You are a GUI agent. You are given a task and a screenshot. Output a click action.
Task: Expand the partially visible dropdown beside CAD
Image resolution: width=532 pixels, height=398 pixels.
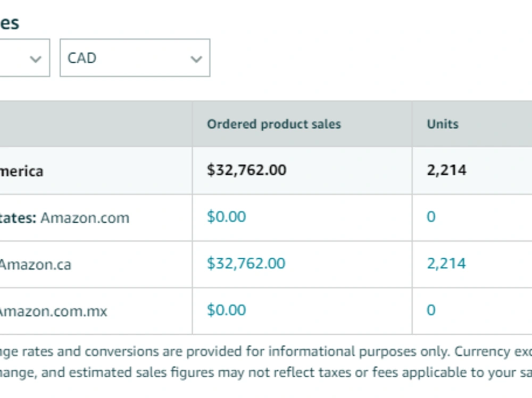tap(25, 57)
